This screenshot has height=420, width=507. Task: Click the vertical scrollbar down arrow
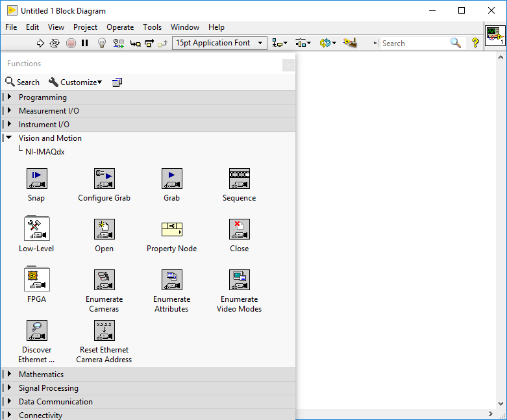(x=501, y=404)
